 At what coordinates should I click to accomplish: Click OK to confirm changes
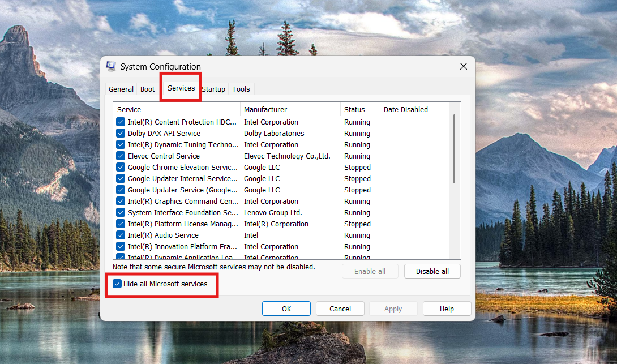[x=286, y=309]
